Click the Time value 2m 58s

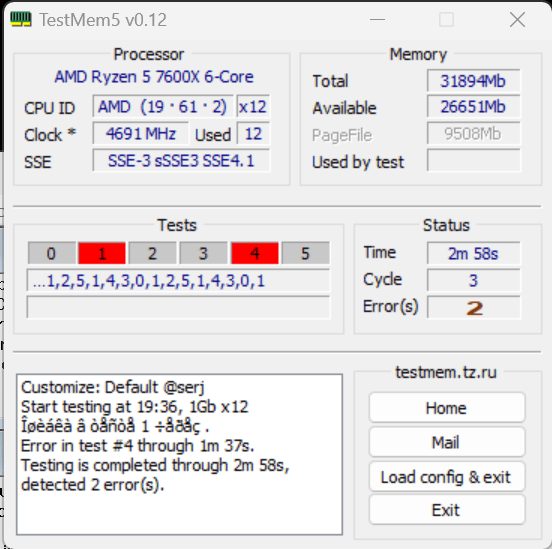[473, 253]
